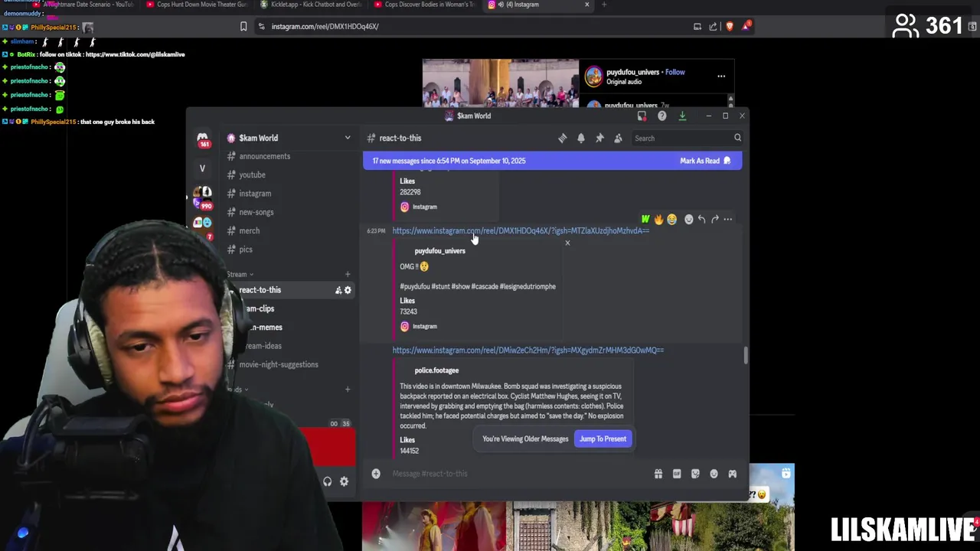Open Discord inbox icon in title bar

point(642,116)
